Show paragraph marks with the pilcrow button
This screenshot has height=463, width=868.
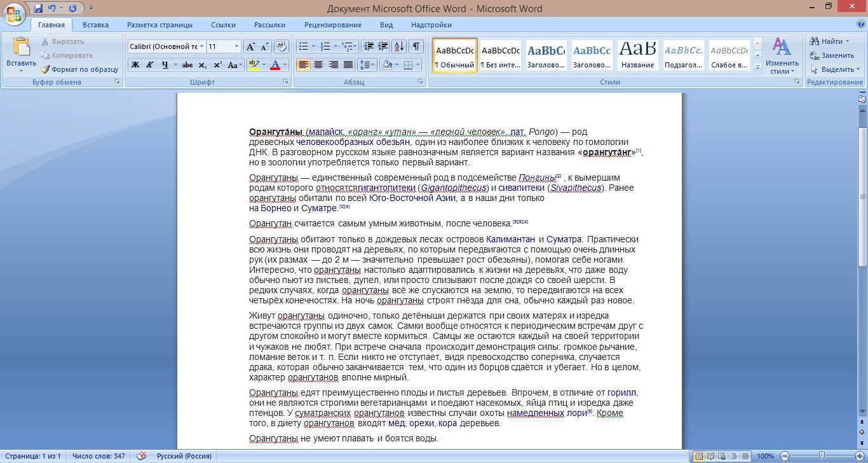point(416,46)
